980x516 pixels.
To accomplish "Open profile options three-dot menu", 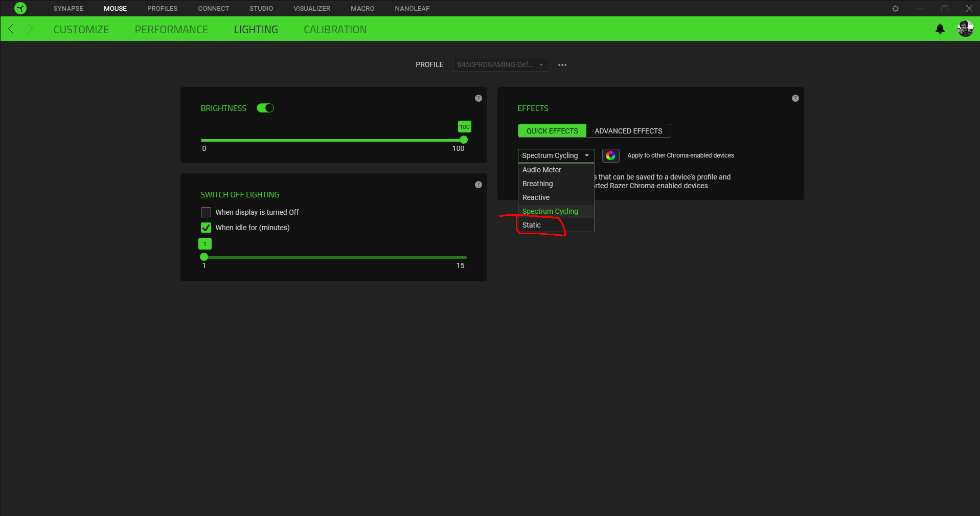I will pos(562,65).
